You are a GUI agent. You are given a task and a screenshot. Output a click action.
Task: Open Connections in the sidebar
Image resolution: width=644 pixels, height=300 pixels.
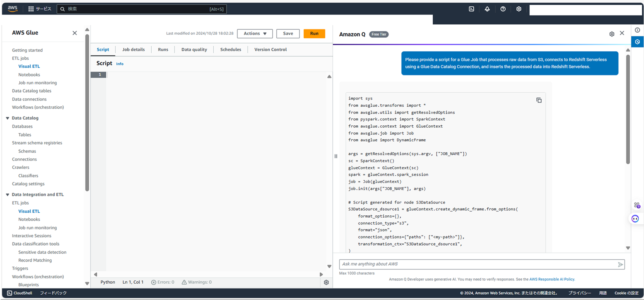click(24, 159)
